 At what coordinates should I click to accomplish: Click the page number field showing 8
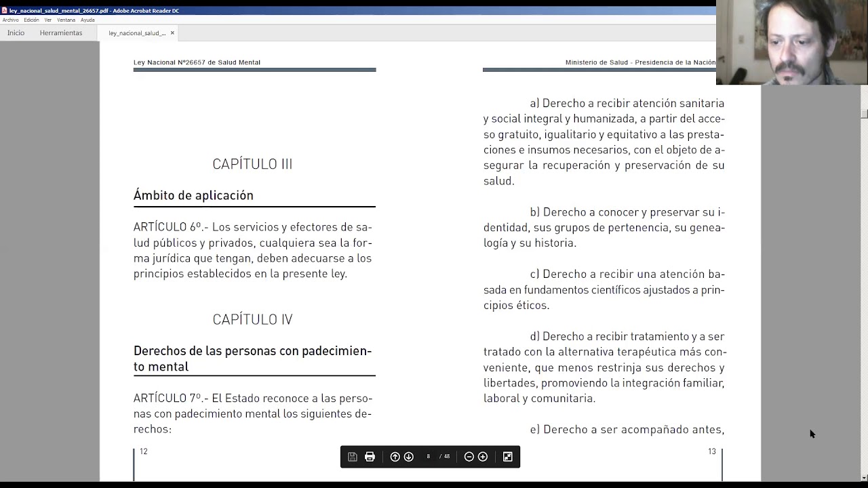click(428, 457)
